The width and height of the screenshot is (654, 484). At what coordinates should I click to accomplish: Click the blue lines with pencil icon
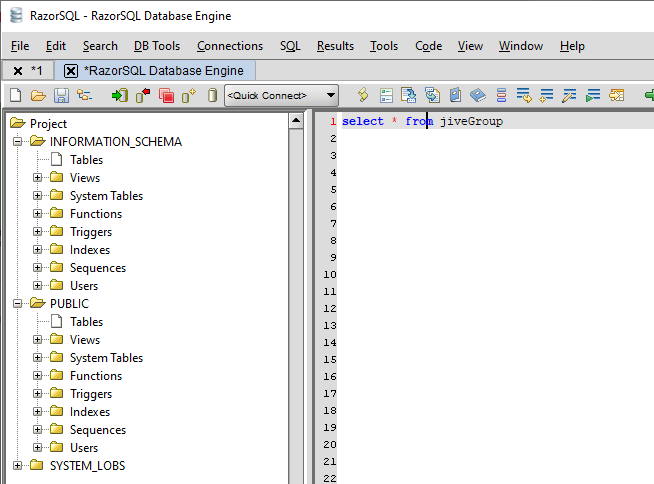(x=569, y=95)
